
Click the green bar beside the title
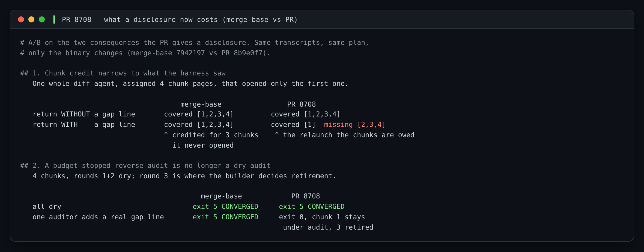point(54,19)
